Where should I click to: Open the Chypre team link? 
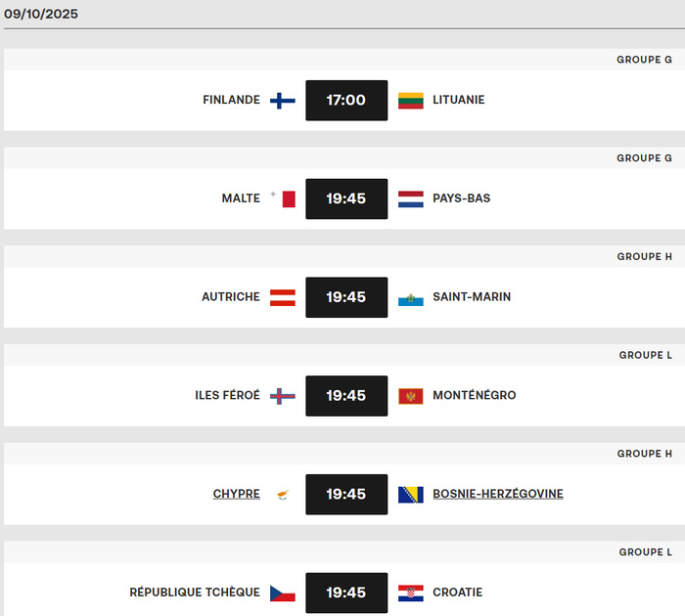point(237,494)
